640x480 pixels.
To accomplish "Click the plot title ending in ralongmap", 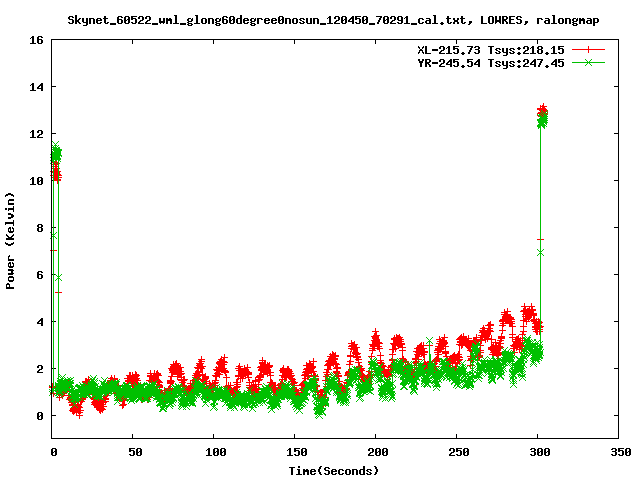I will (333, 20).
